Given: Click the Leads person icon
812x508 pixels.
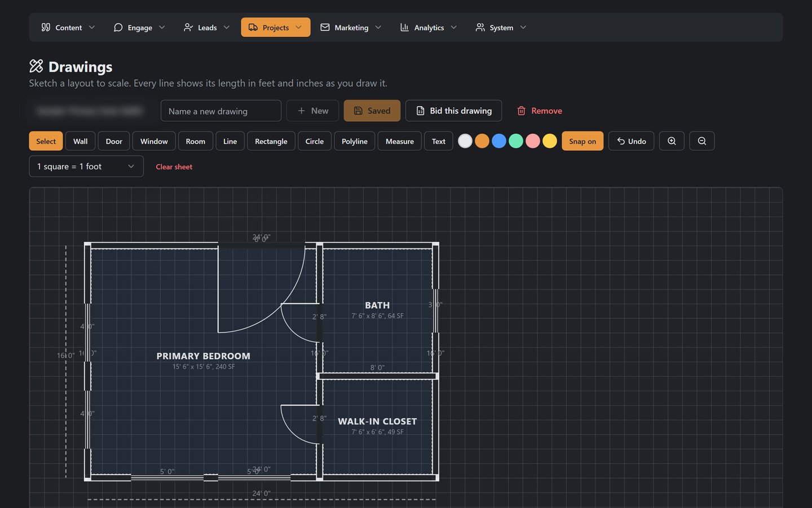Looking at the screenshot, I should pos(188,27).
